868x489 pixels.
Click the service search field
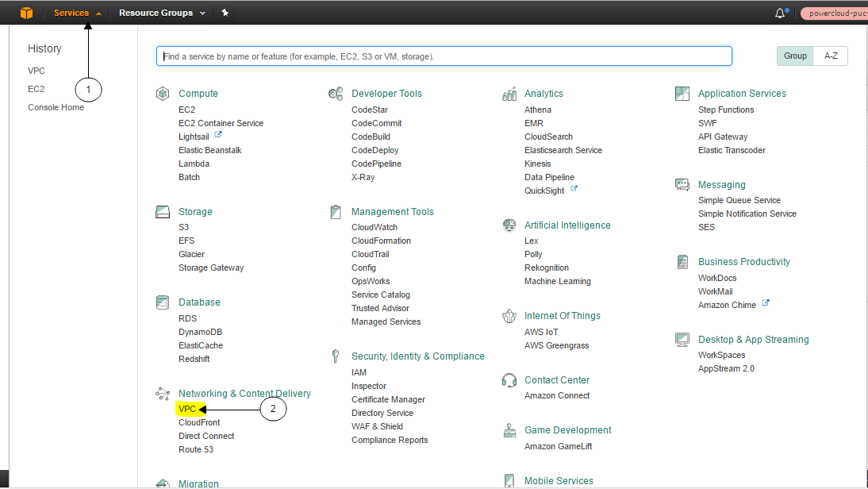444,56
